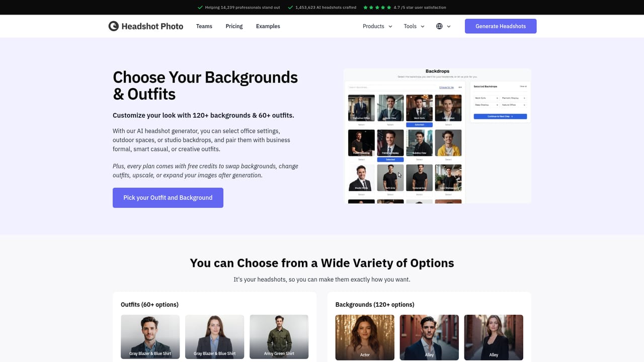Click the Headshot Photo logo icon
The image size is (644, 362).
pos(113,26)
